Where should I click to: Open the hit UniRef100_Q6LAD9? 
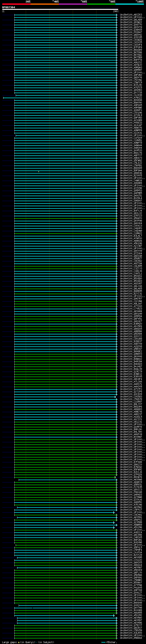coord(131,20)
